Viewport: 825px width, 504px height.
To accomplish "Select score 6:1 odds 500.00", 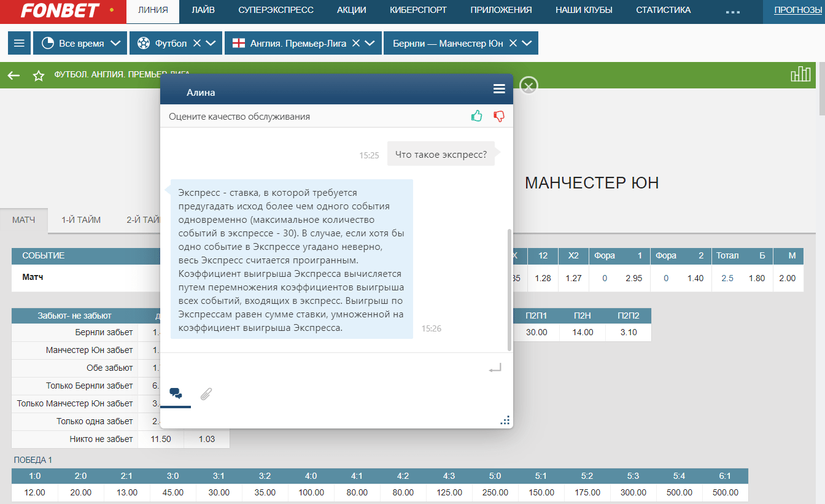I will tap(725, 492).
